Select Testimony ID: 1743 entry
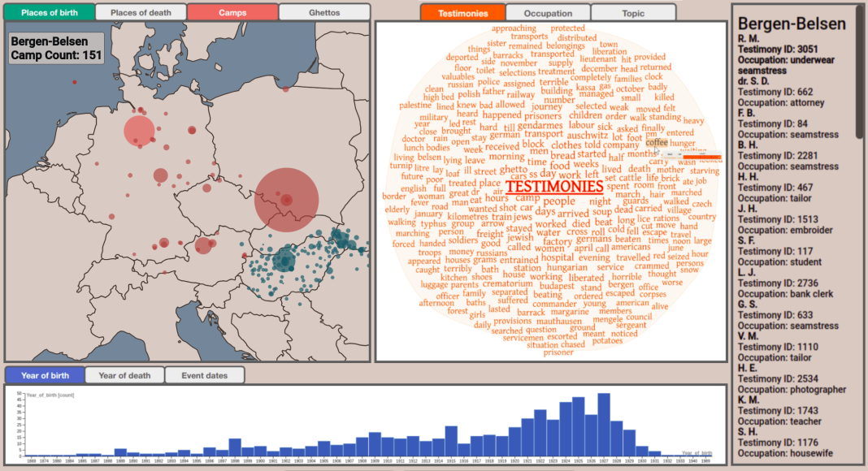Screen dimensions: 868x471 (777, 411)
